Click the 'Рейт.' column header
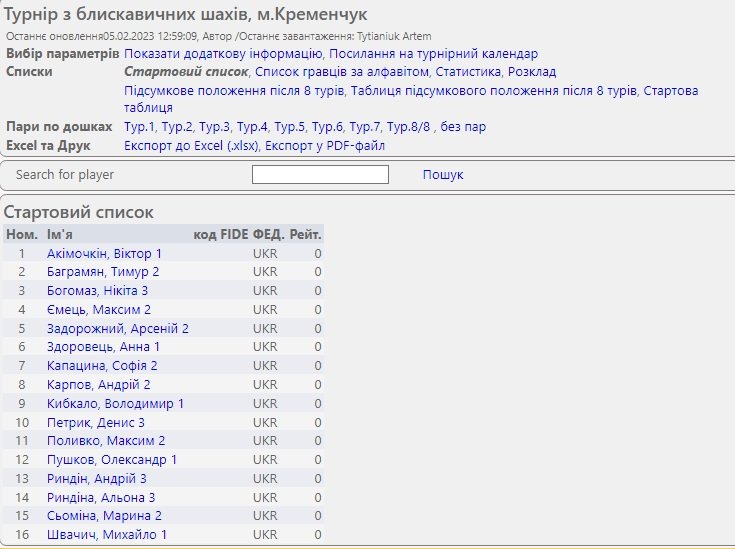The image size is (735, 549). [305, 234]
